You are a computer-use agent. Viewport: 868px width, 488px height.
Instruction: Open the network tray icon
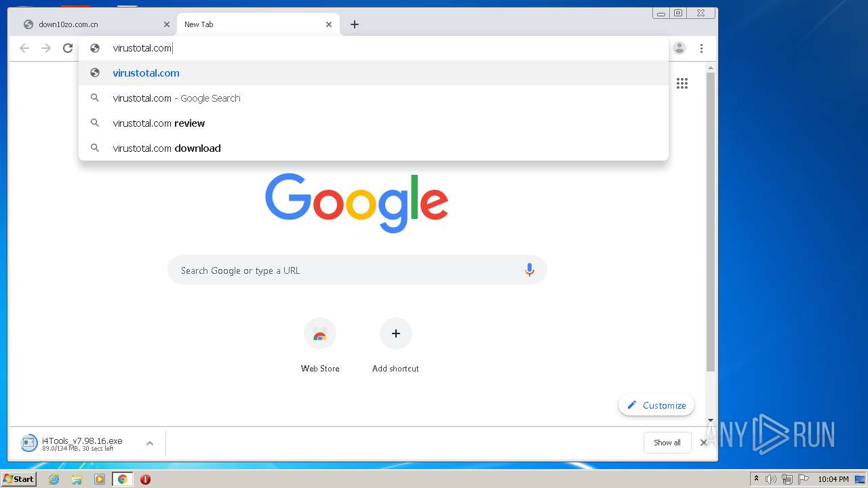point(787,479)
